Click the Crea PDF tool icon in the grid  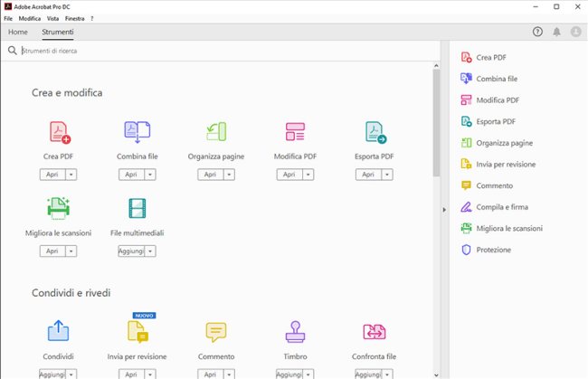(x=60, y=132)
